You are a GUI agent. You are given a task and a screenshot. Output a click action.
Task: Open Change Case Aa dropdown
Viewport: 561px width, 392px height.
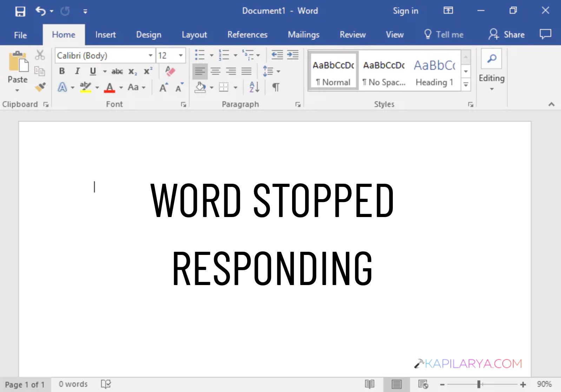pyautogui.click(x=137, y=87)
